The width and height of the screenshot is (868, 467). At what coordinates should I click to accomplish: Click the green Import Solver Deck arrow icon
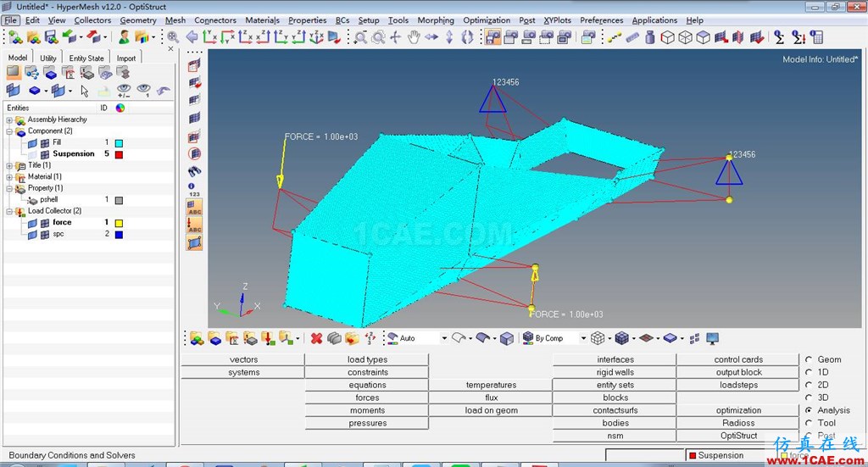(69, 37)
